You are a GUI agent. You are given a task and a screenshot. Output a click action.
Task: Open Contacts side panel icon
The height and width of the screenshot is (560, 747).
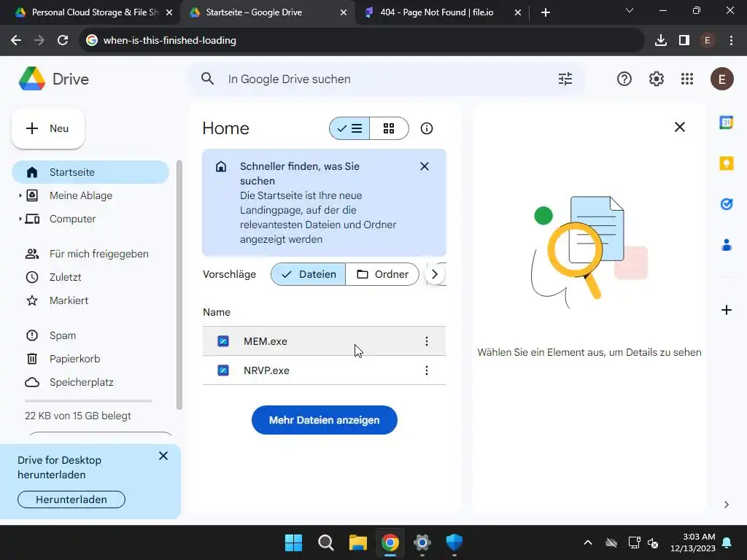pos(726,245)
